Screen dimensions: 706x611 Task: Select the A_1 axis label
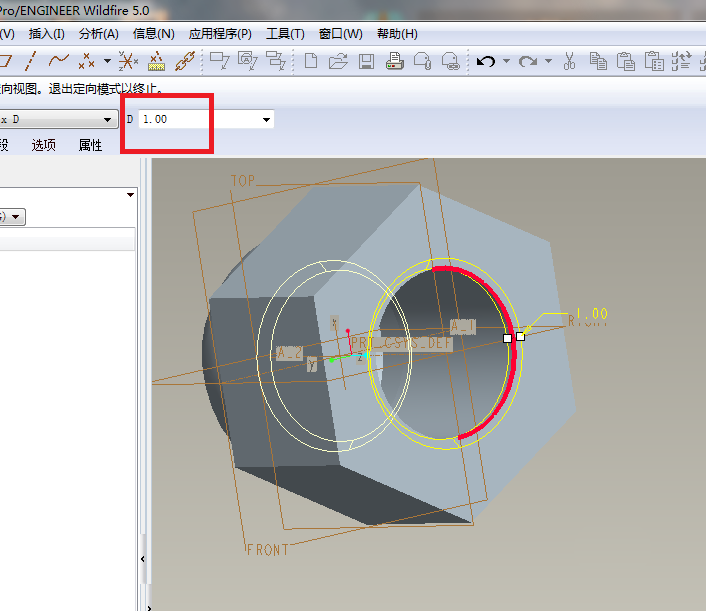pos(463,326)
